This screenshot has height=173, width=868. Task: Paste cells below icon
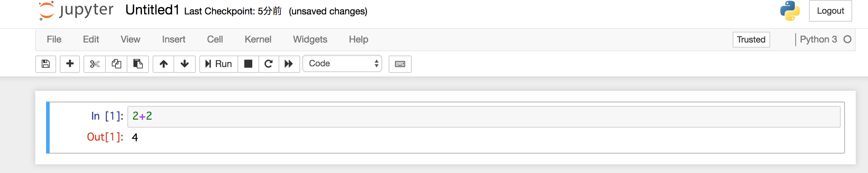pyautogui.click(x=138, y=64)
